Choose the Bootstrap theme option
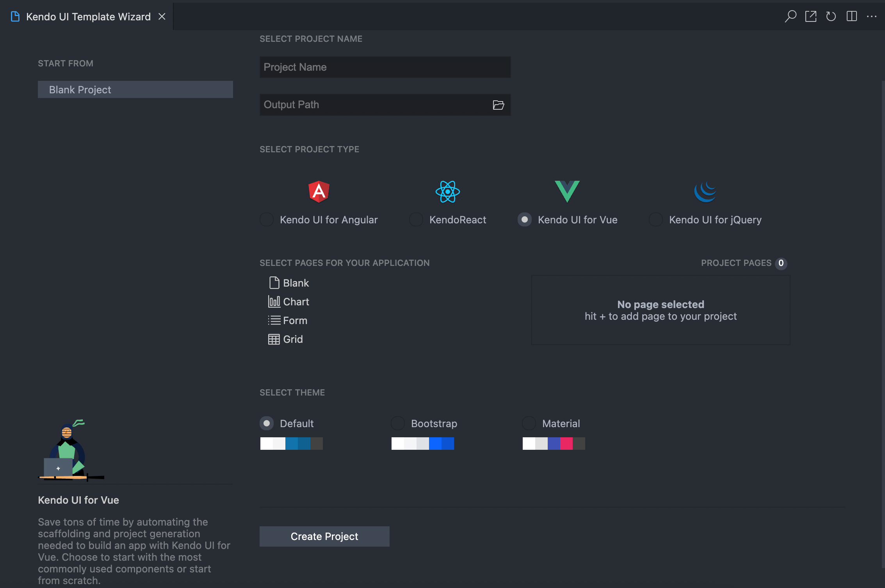 tap(397, 423)
